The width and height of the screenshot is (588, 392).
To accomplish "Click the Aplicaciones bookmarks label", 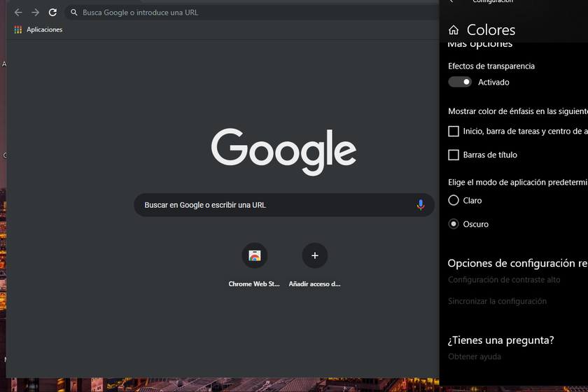I will click(44, 29).
